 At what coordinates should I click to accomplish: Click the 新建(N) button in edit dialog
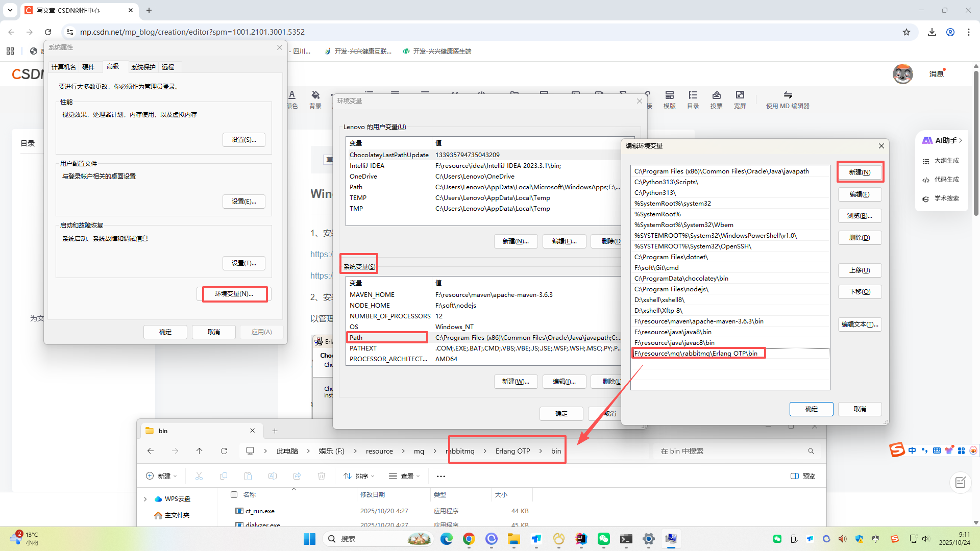860,172
